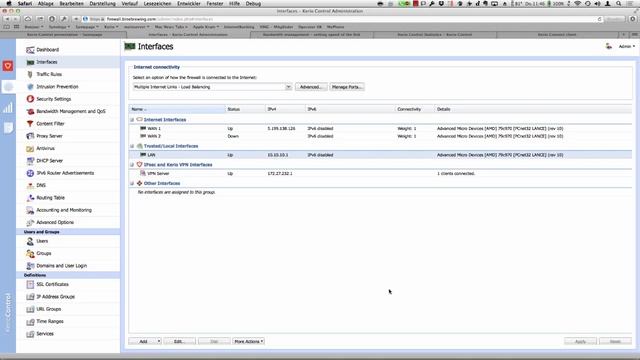640x360 pixels.
Task: Open Security Settings icon
Action: tap(30, 99)
